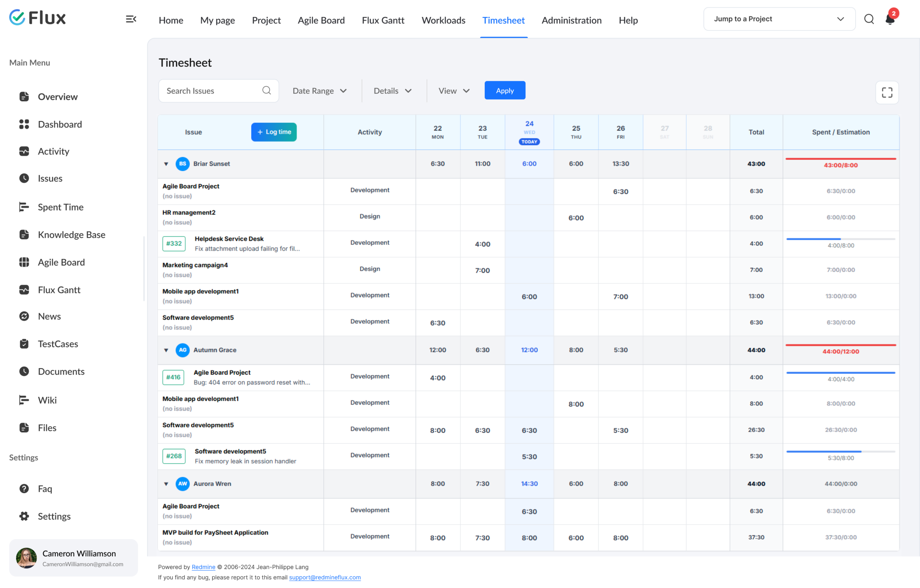This screenshot has height=588, width=920.
Task: Collapse the Briar Sunset user group
Action: [166, 164]
